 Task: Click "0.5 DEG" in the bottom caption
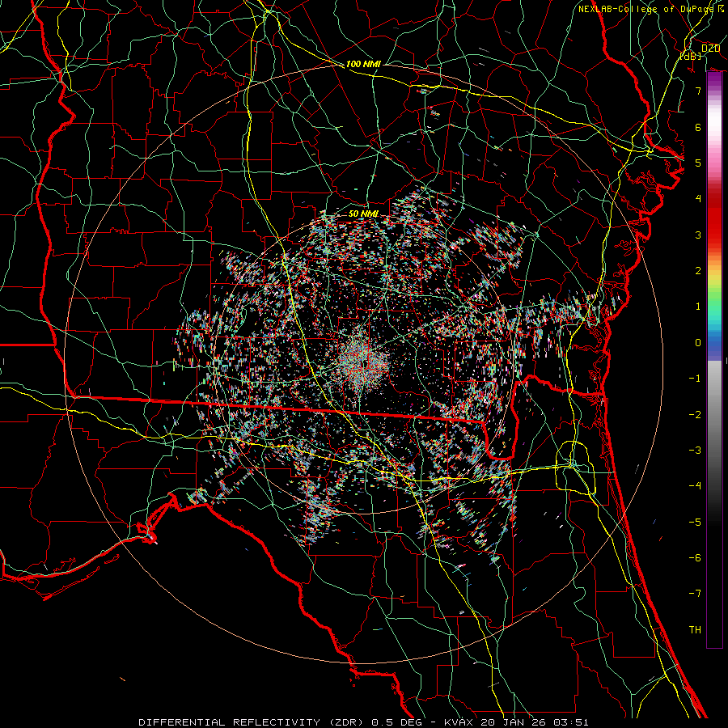click(x=396, y=722)
